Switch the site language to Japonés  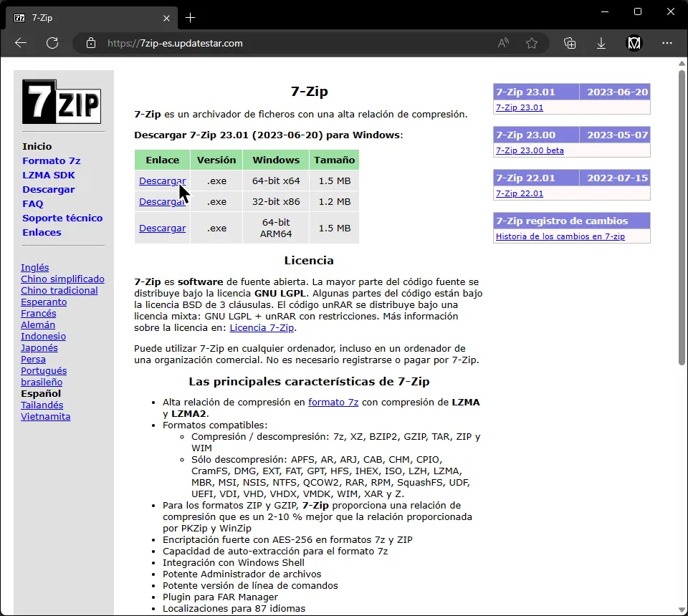tap(39, 347)
